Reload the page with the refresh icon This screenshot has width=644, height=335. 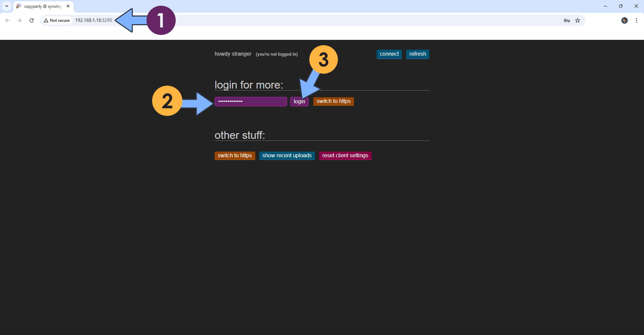point(32,20)
